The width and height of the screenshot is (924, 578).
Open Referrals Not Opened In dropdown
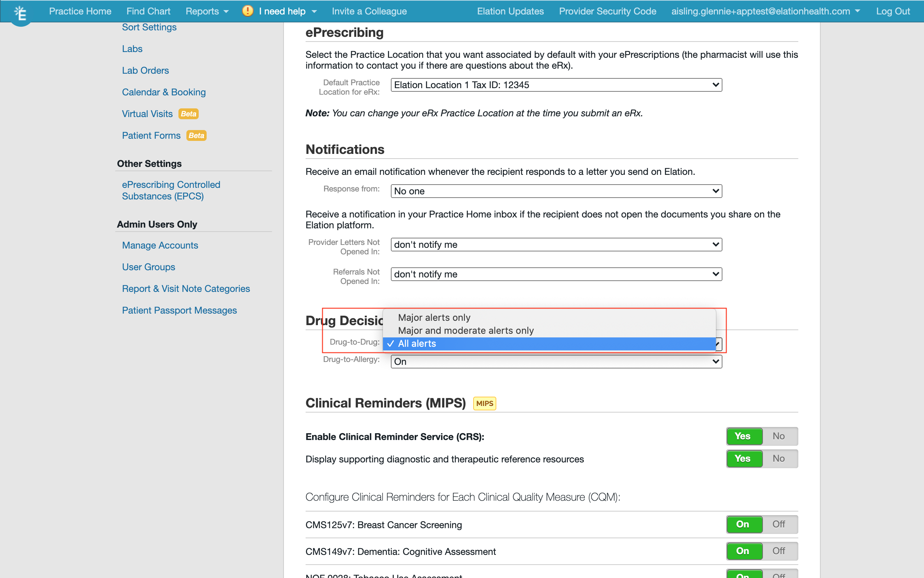coord(556,274)
